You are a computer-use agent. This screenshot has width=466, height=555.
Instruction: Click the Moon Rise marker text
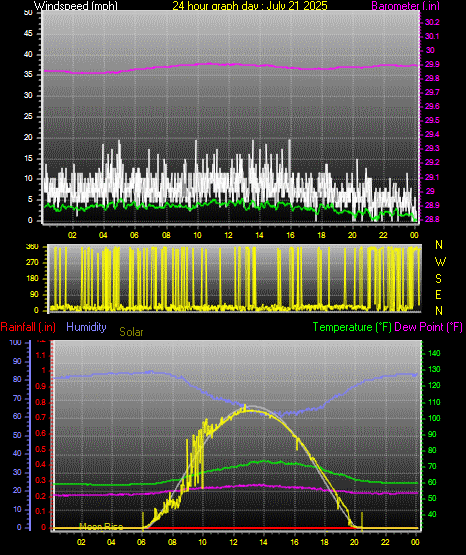pos(101,527)
